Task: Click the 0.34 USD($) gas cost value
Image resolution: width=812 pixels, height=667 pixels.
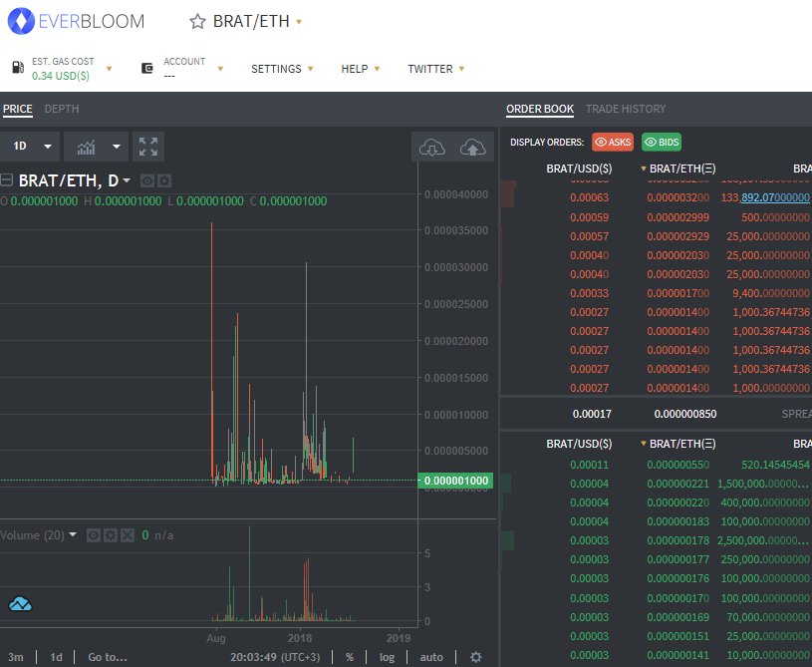Action: (x=61, y=76)
